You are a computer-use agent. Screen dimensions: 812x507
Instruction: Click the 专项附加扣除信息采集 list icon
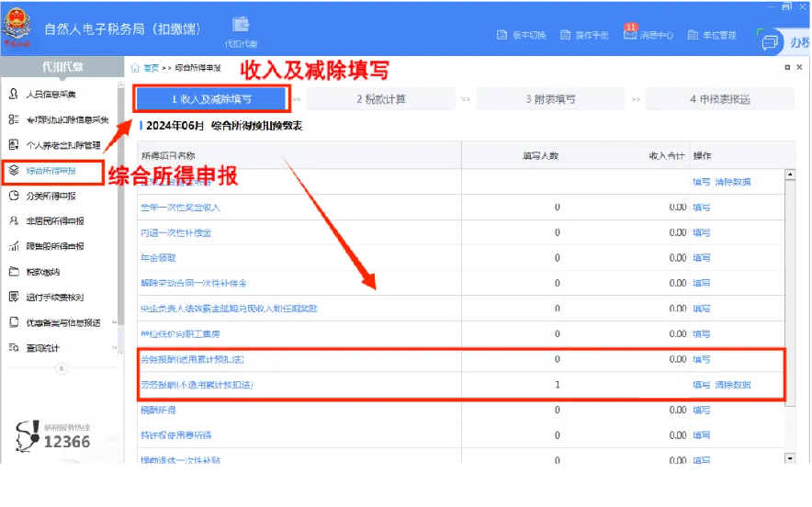pyautogui.click(x=14, y=119)
